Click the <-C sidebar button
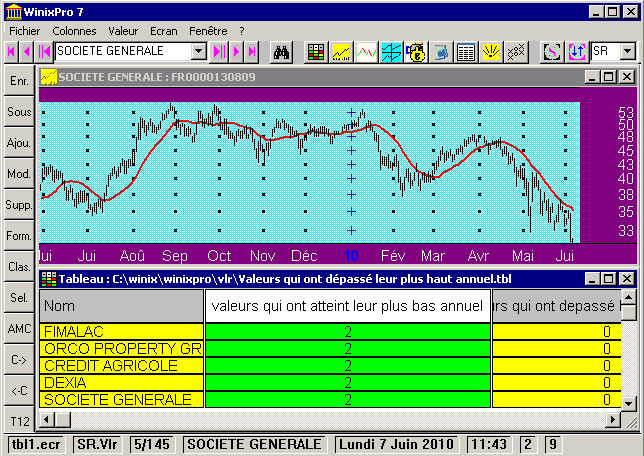The width and height of the screenshot is (644, 456). pos(19,391)
